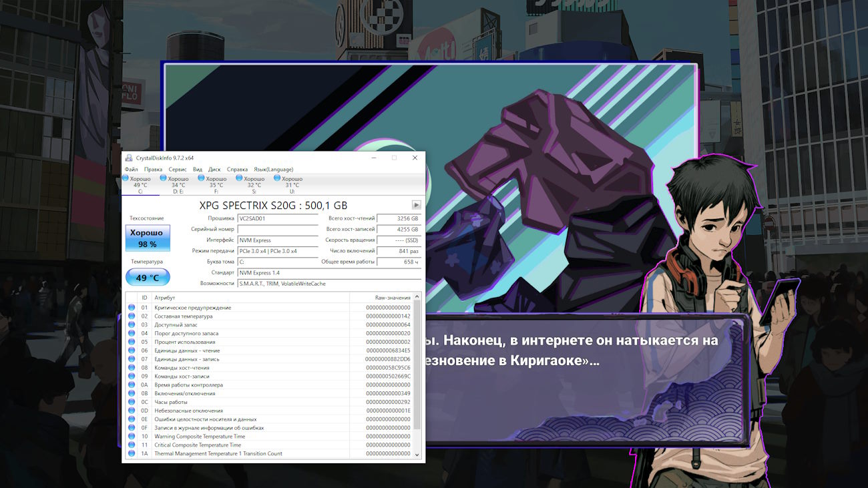
Task: Maximize the CrystalDiskInfo window
Action: tap(394, 158)
